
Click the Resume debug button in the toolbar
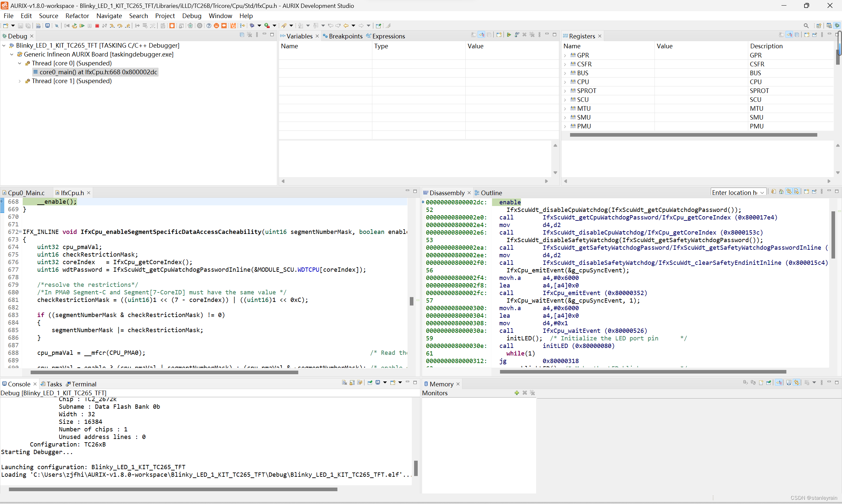point(82,26)
